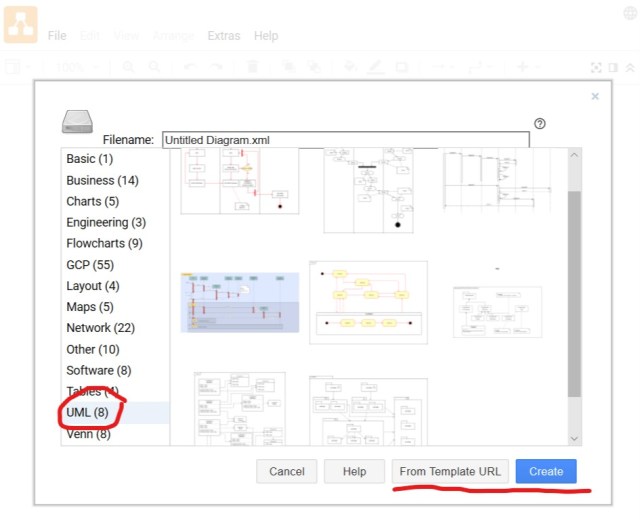Select the Network (22) category
The width and height of the screenshot is (640, 520).
(x=101, y=328)
